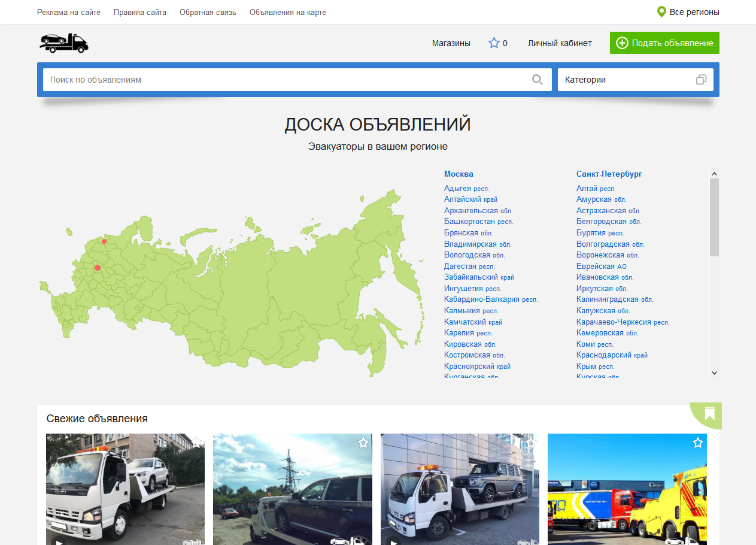Open favorites via the star counter icon
The image size is (756, 545).
(x=494, y=43)
